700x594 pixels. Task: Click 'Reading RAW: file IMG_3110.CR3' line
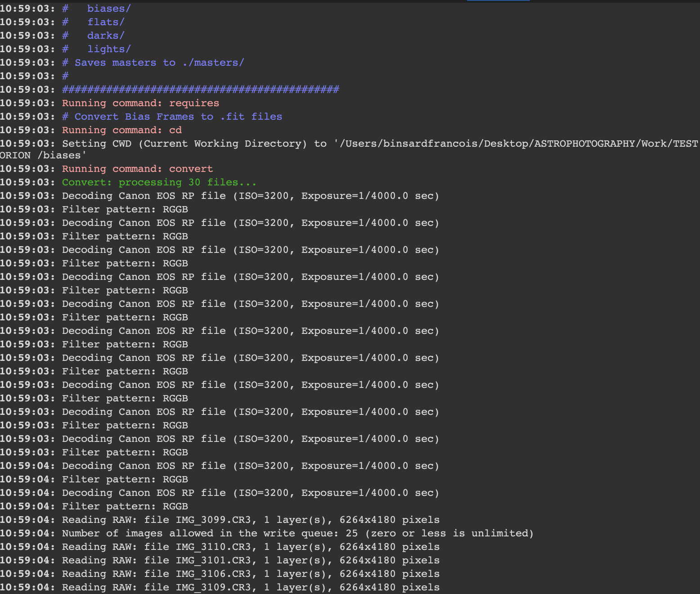point(250,547)
